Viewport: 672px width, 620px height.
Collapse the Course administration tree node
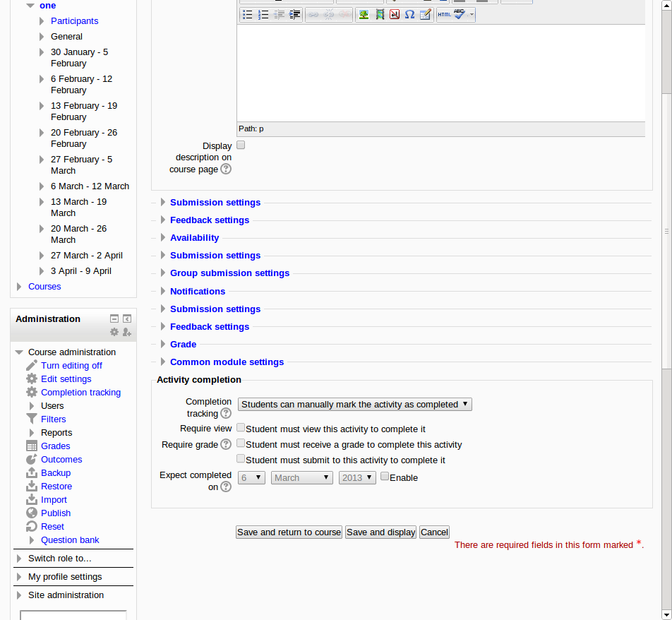19,352
